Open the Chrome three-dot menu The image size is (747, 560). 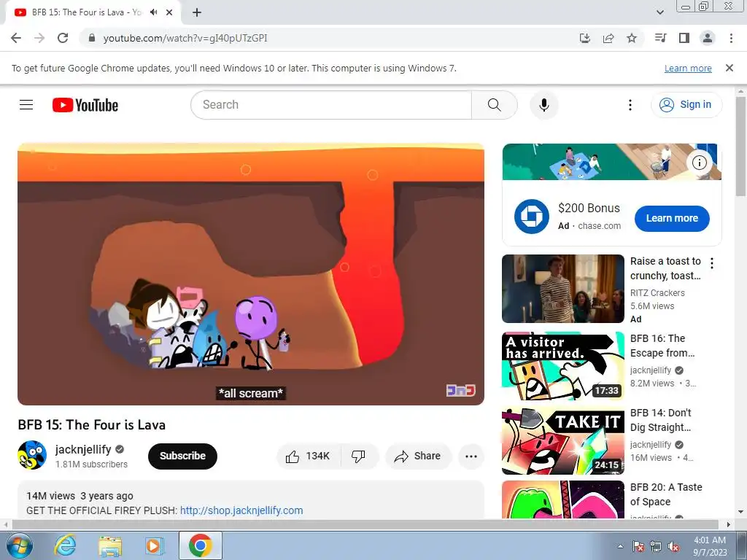pyautogui.click(x=731, y=38)
